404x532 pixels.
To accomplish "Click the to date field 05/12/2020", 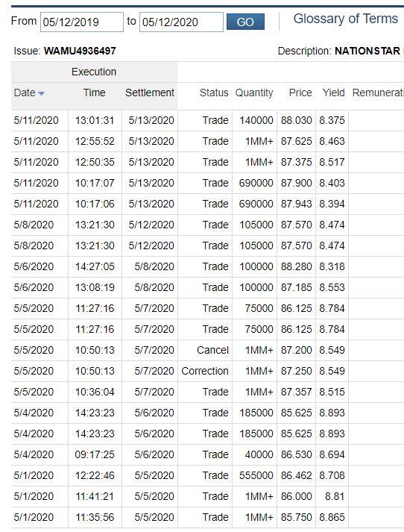I will coord(181,22).
